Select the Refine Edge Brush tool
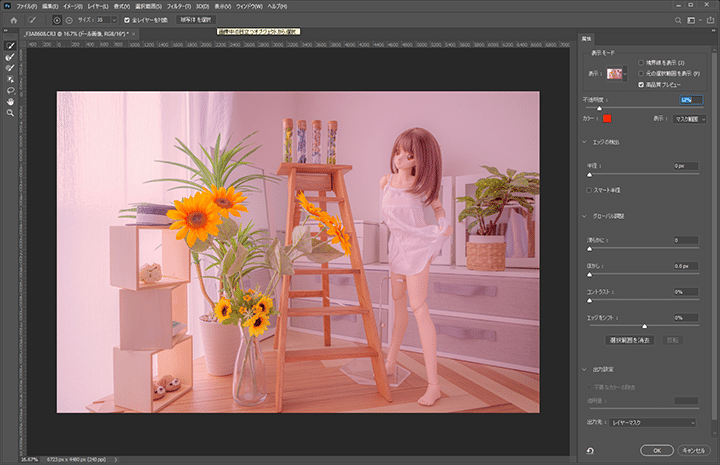This screenshot has height=465, width=720. (x=10, y=57)
